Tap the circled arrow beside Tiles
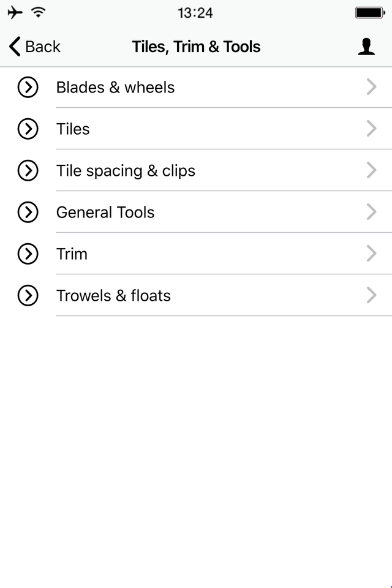Viewport: 392px width, 588px height. (x=28, y=129)
